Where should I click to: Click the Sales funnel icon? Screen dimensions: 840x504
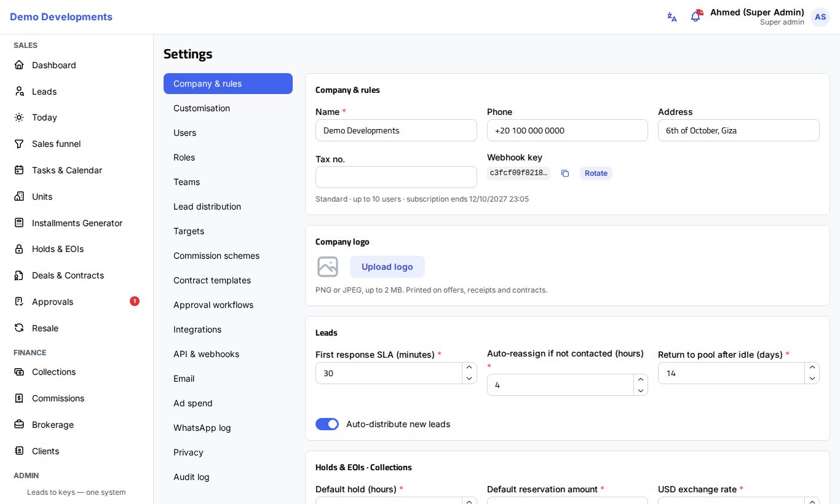pyautogui.click(x=19, y=144)
